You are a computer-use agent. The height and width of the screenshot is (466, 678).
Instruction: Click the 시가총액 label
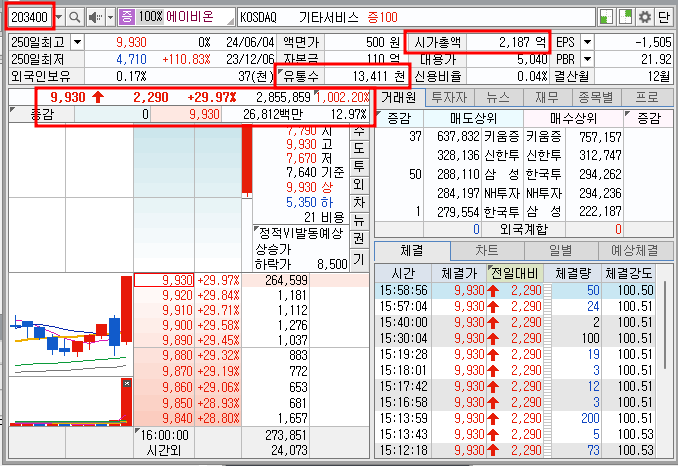pyautogui.click(x=438, y=42)
